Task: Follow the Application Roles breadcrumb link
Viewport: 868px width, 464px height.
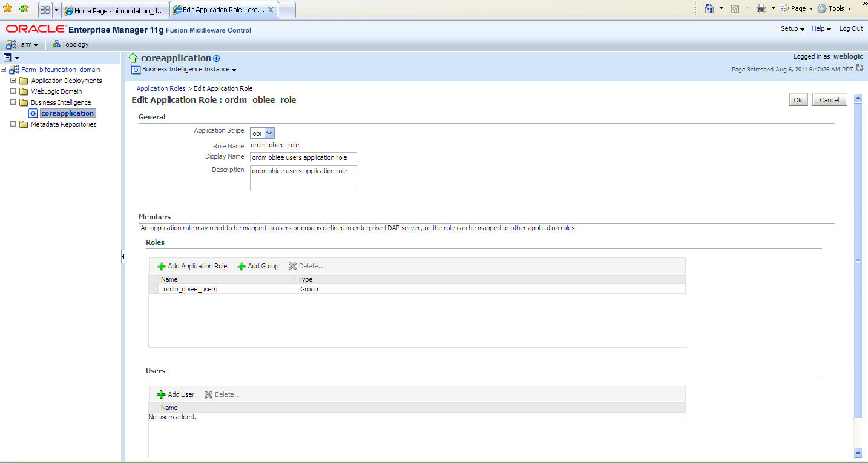Action: pos(161,88)
